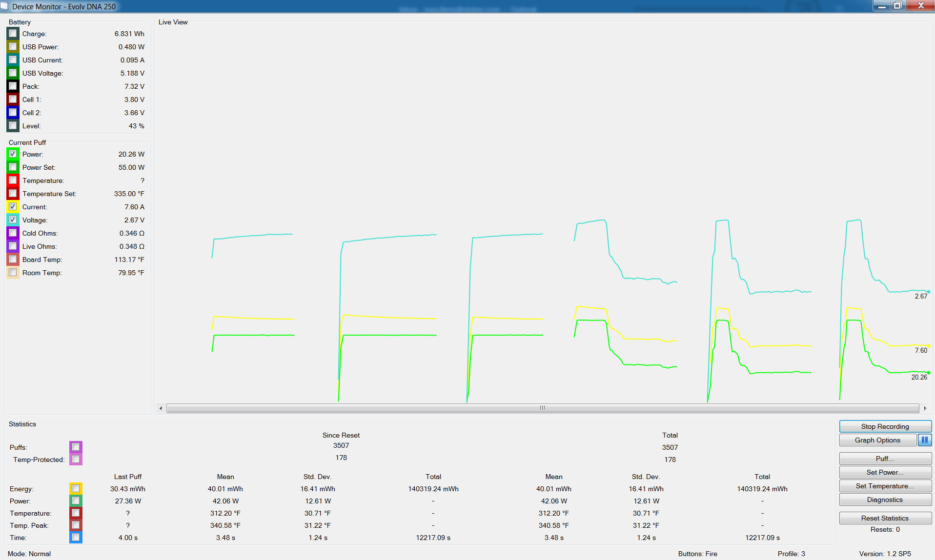
Task: Click the Stop Recording button
Action: [x=885, y=426]
